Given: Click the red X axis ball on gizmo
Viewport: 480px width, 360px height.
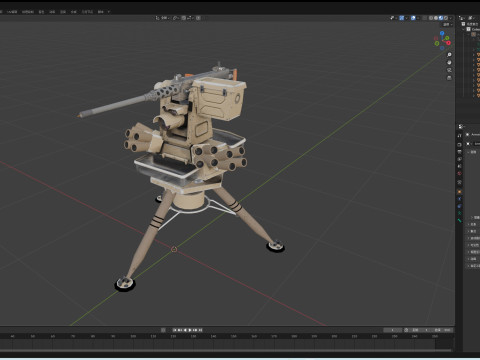Looking at the screenshot, I should click(x=448, y=43).
